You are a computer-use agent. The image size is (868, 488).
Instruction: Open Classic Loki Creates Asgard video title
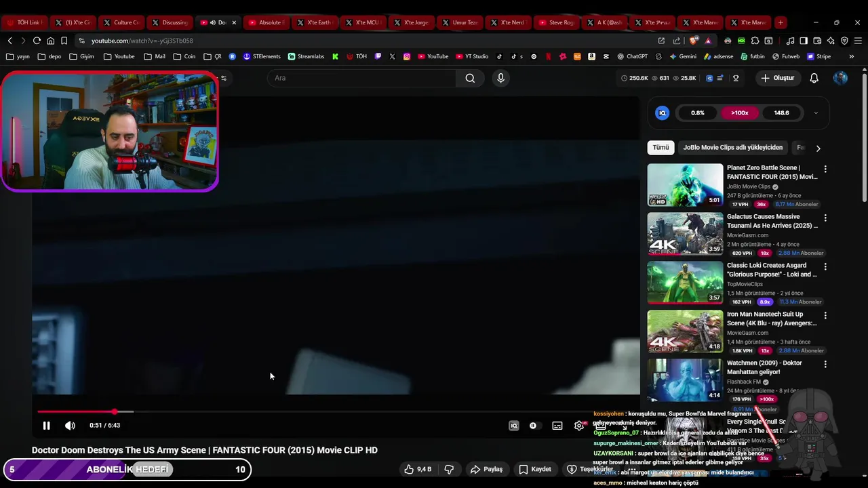point(772,270)
